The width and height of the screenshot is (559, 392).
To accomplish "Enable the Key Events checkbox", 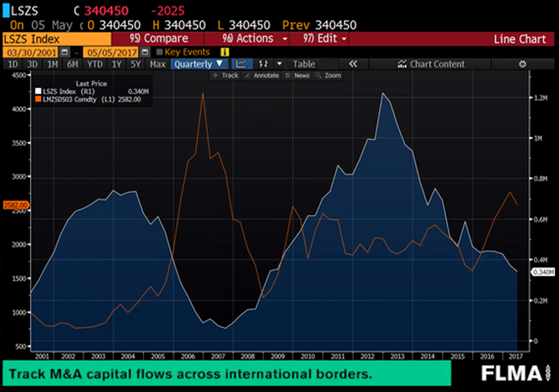I will click(159, 52).
